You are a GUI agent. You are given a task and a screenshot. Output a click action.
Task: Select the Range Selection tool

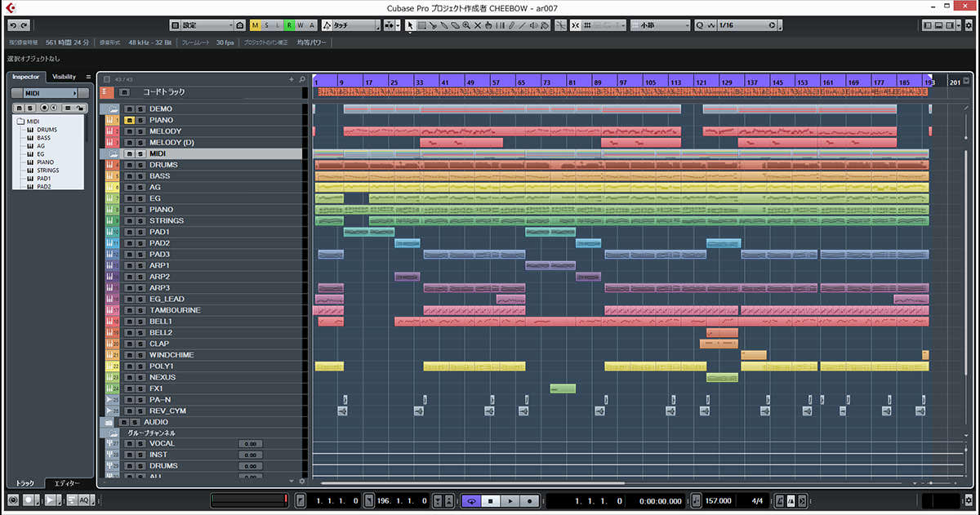coord(421,25)
